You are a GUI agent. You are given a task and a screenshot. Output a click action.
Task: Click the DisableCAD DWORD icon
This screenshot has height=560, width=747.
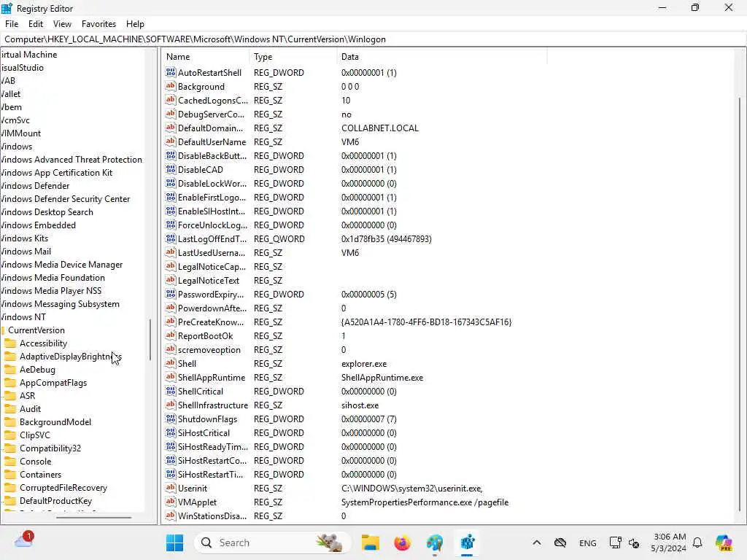coord(170,169)
